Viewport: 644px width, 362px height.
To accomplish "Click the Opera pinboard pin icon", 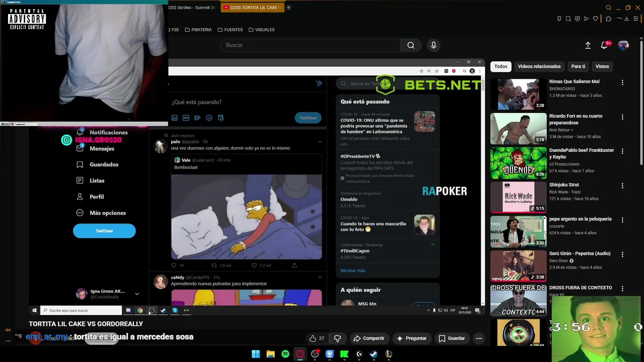I will click(559, 19).
